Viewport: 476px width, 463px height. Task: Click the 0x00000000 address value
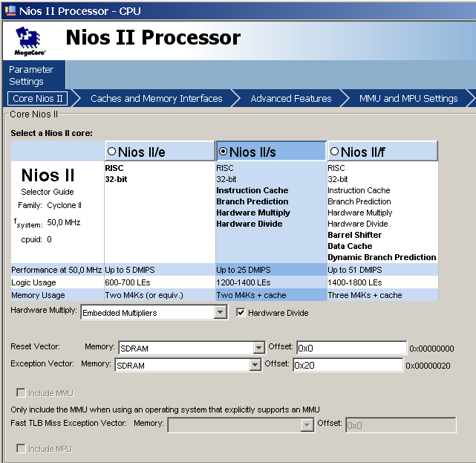point(431,349)
